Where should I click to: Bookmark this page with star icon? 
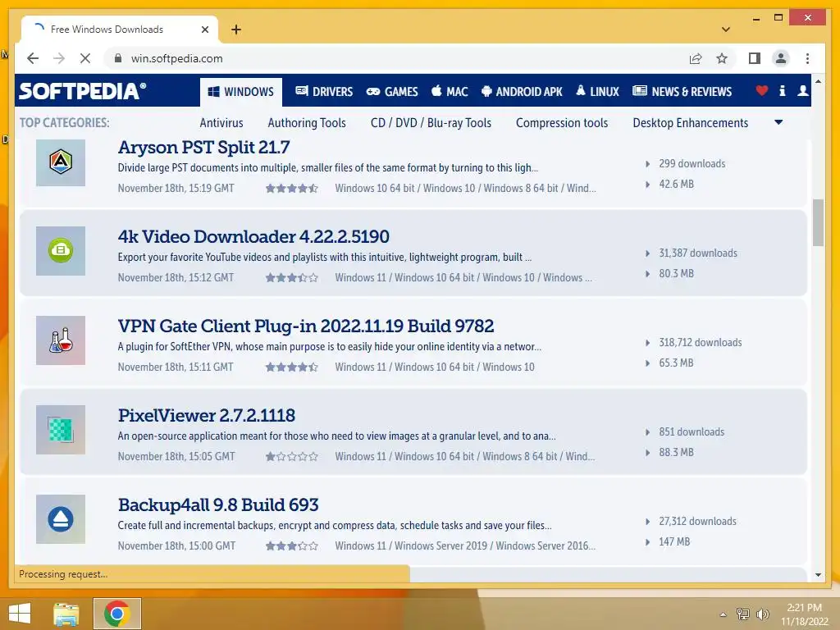click(x=722, y=58)
